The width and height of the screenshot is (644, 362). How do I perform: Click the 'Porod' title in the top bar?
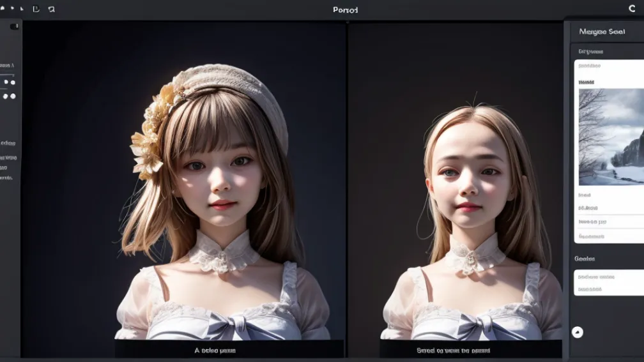[x=346, y=10]
